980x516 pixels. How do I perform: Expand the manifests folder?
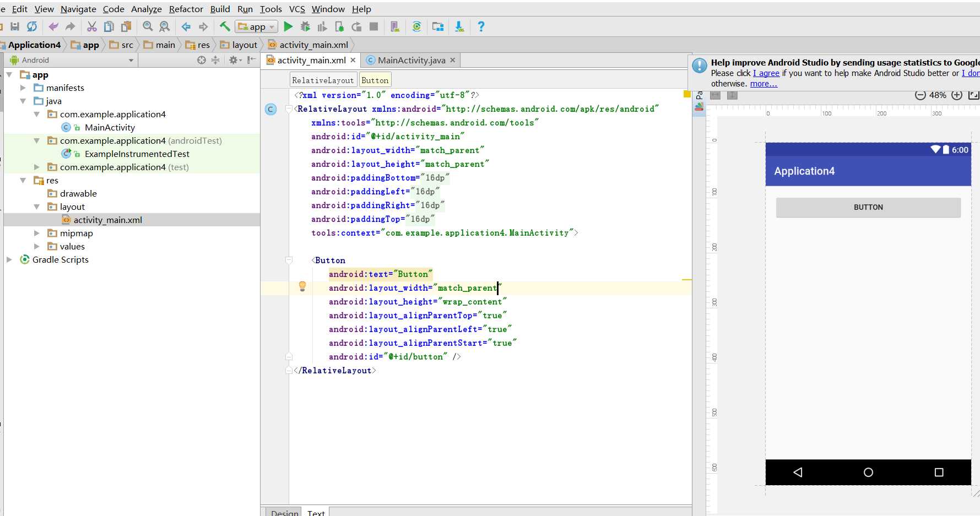[23, 88]
